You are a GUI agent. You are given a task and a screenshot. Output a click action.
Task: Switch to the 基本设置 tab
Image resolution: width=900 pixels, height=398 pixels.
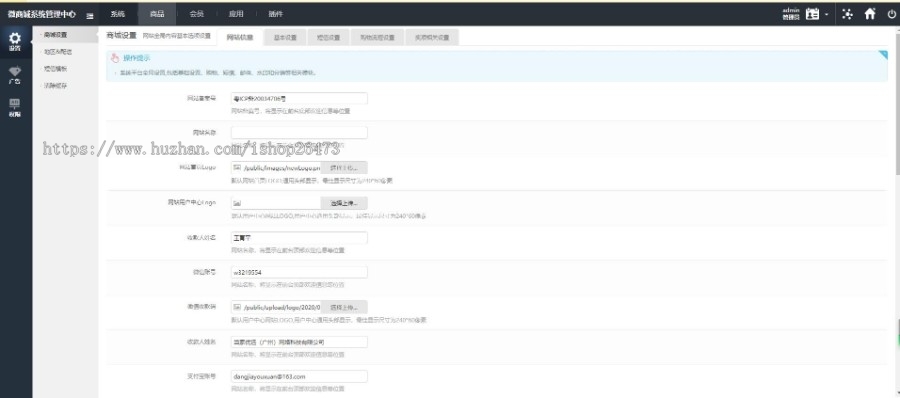pos(285,37)
